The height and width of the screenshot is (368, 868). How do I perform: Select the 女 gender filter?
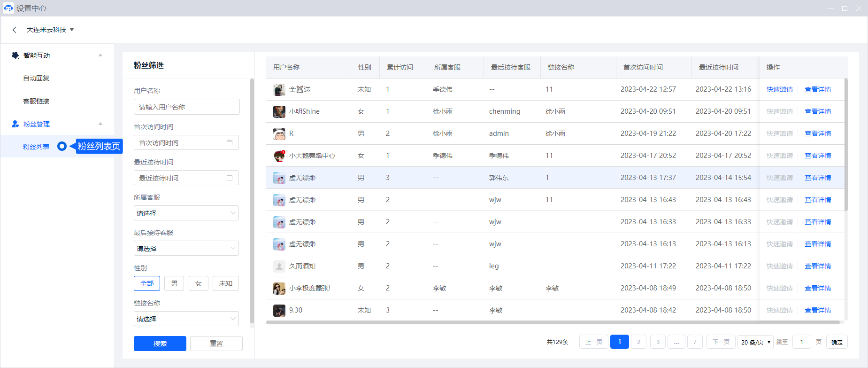point(198,283)
